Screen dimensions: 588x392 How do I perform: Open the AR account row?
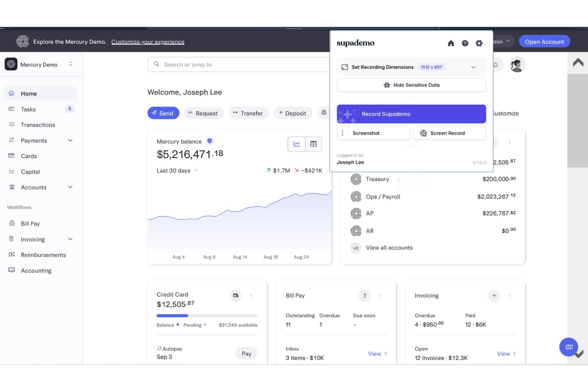433,231
